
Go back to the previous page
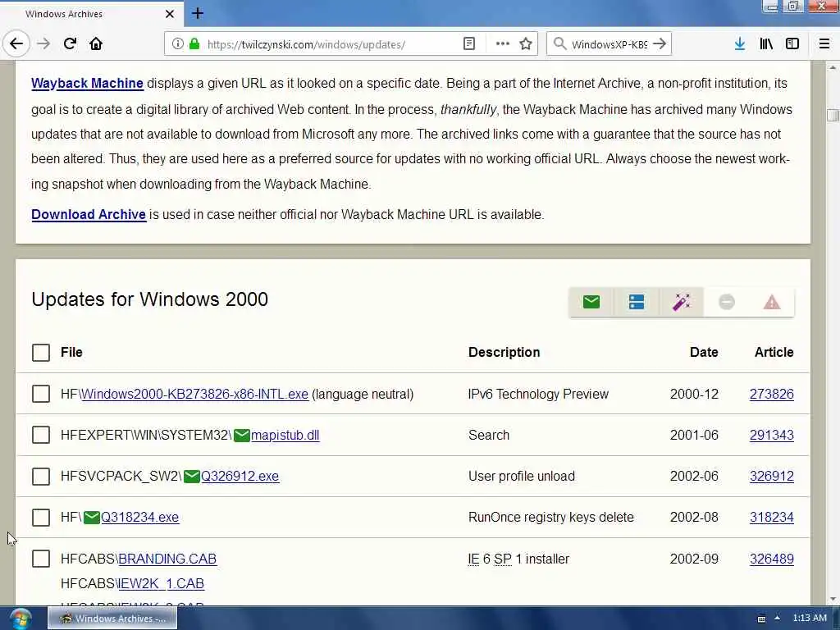(x=16, y=44)
